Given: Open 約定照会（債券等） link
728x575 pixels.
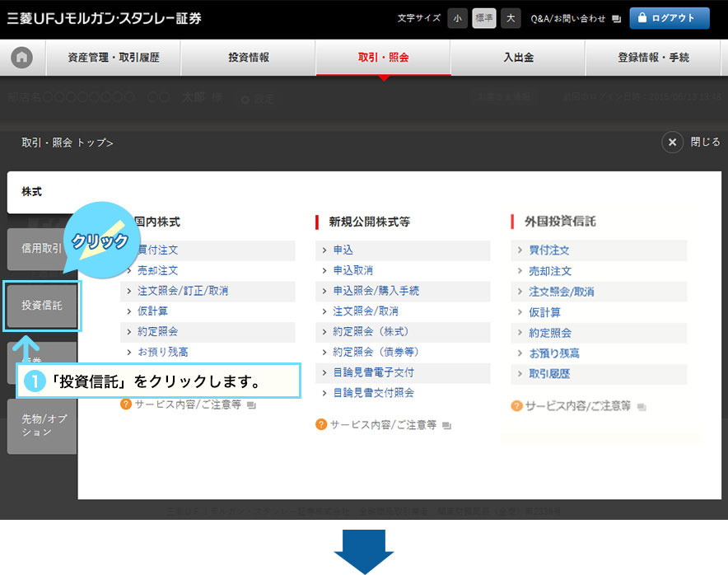Looking at the screenshot, I should coord(376,352).
